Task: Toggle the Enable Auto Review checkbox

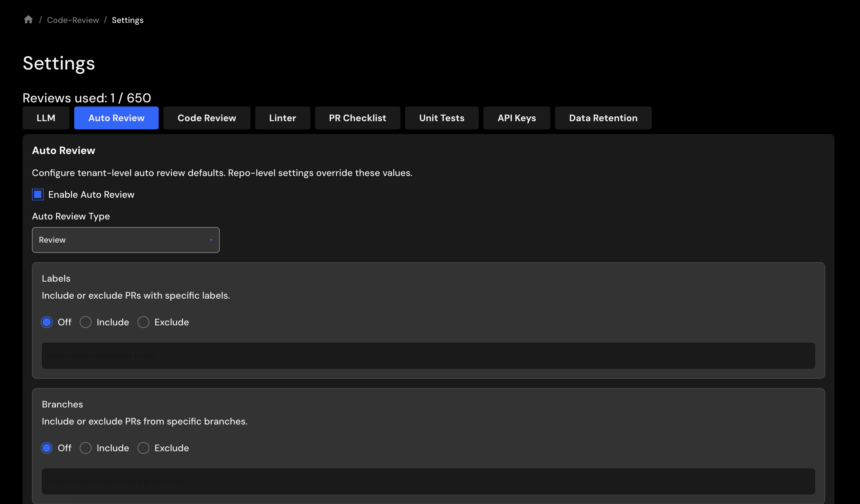Action: 38,195
